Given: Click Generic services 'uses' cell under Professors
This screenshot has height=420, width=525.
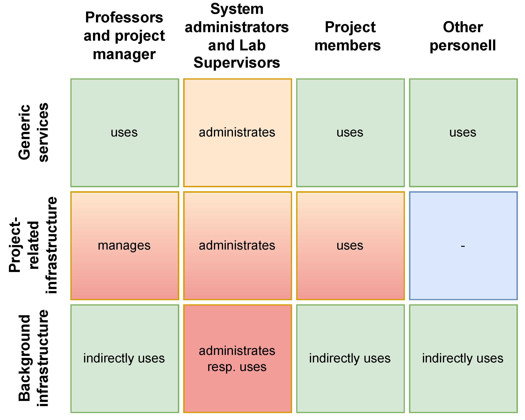Looking at the screenshot, I should pyautogui.click(x=125, y=133).
